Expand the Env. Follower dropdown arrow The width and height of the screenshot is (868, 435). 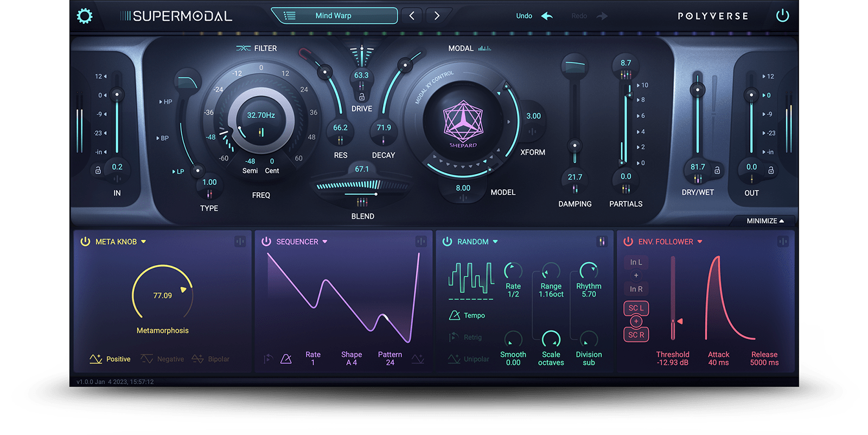pos(700,242)
